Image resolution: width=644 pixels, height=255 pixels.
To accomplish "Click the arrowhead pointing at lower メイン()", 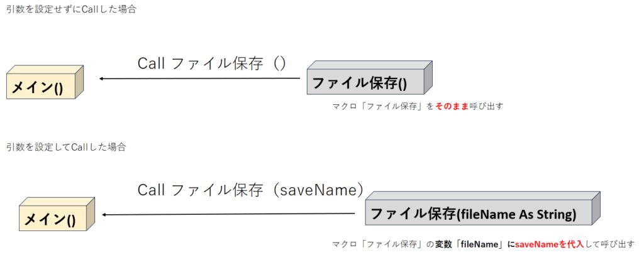I will (105, 215).
